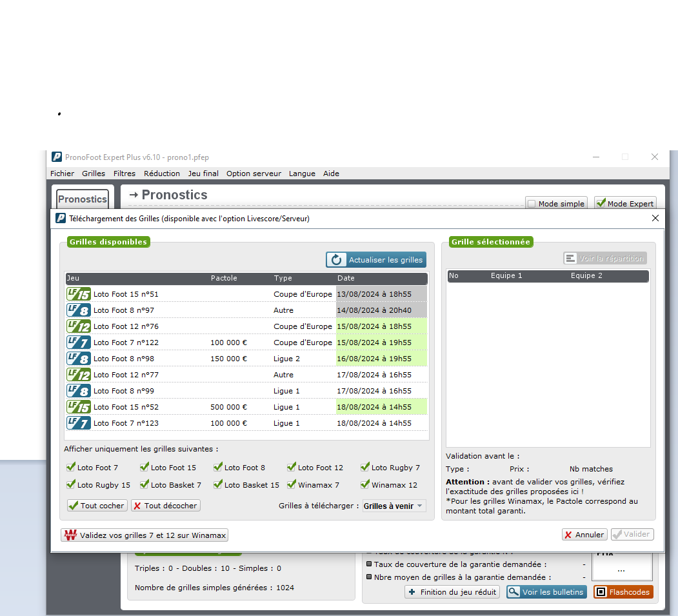This screenshot has height=616, width=678.
Task: Select row Loto Foot 12 n°77
Action: 246,375
